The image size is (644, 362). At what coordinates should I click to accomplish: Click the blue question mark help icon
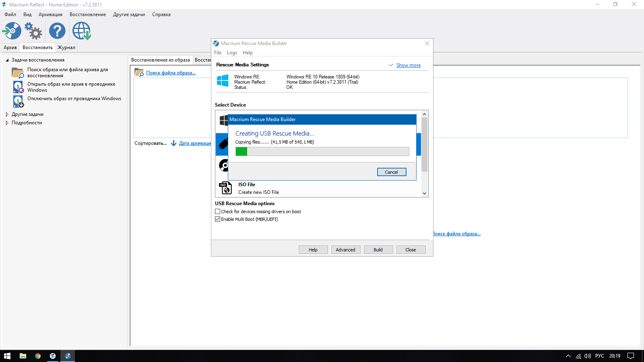(57, 31)
